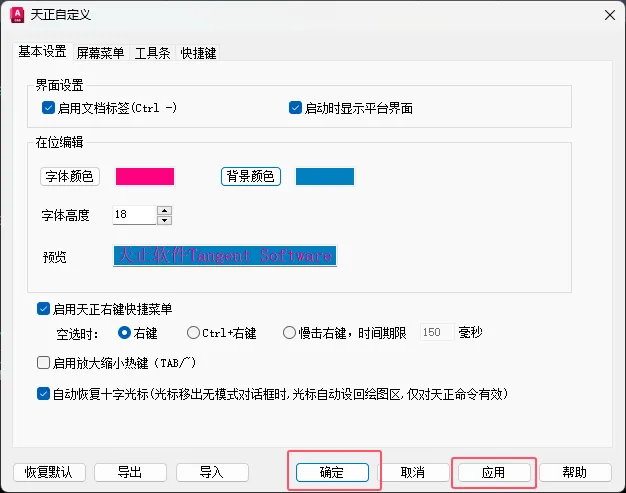
Task: Switch to the 基本设置 tab
Action: click(x=42, y=51)
